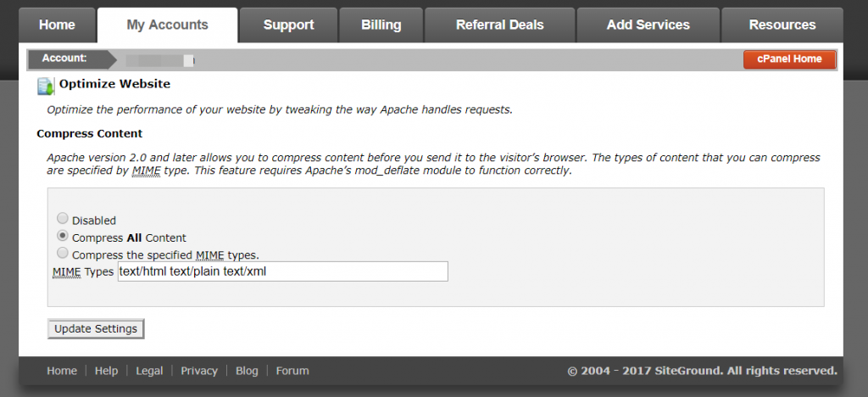868x397 pixels.
Task: Switch to My Accounts tab
Action: pos(167,25)
